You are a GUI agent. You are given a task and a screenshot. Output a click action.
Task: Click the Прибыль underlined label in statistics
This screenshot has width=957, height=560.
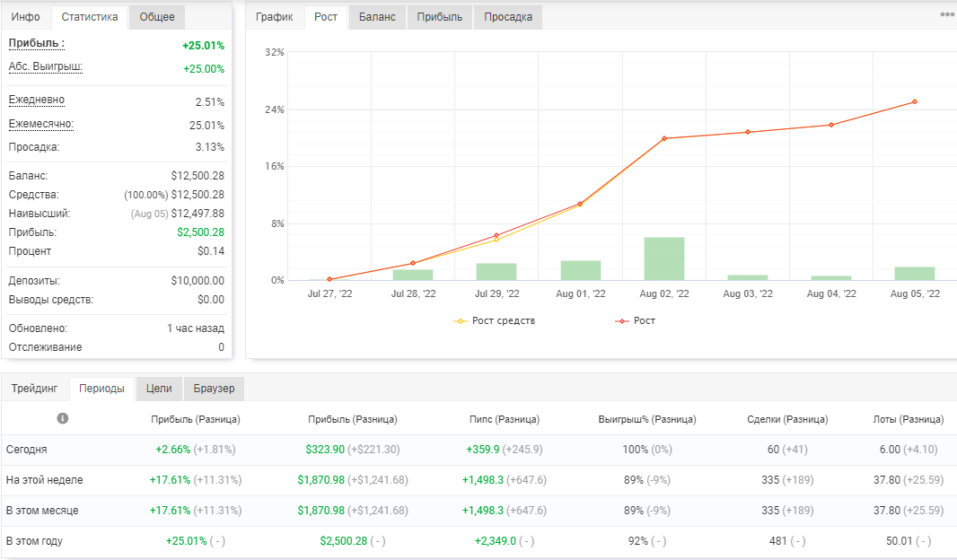(37, 43)
